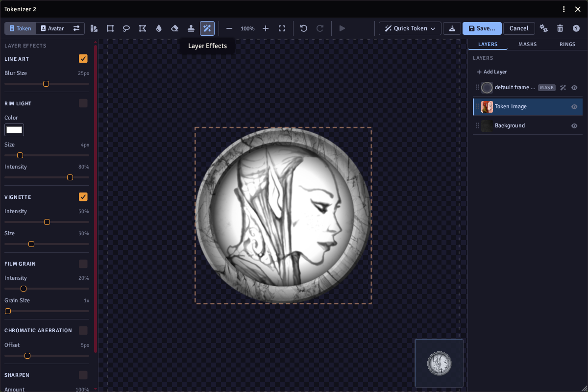This screenshot has height=392, width=588.
Task: Uncheck the Vignette effect checkbox
Action: click(x=83, y=197)
